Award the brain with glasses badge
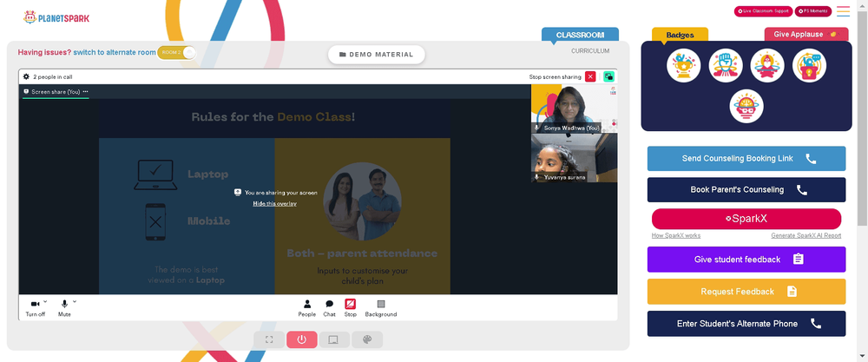Image resolution: width=868 pixels, height=362 pixels. (x=746, y=106)
